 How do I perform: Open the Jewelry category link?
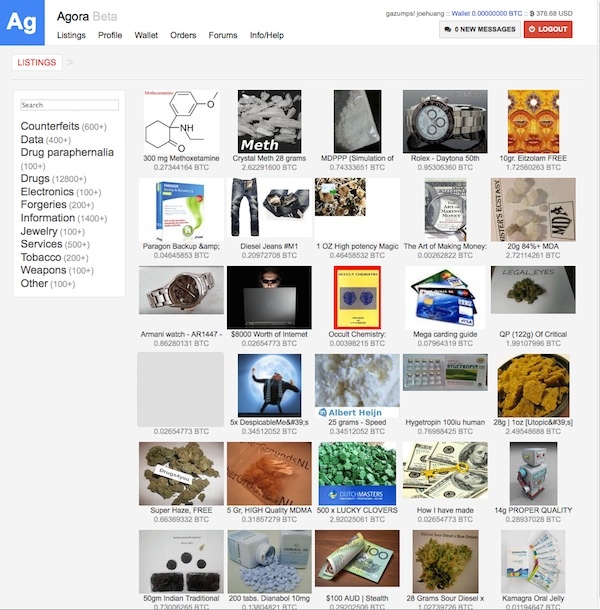(39, 231)
